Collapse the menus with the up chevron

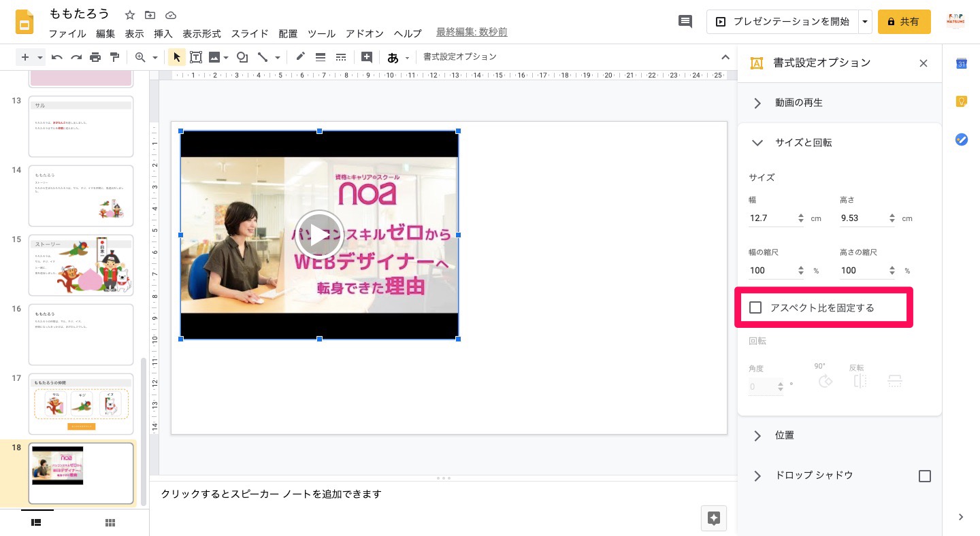tap(725, 57)
